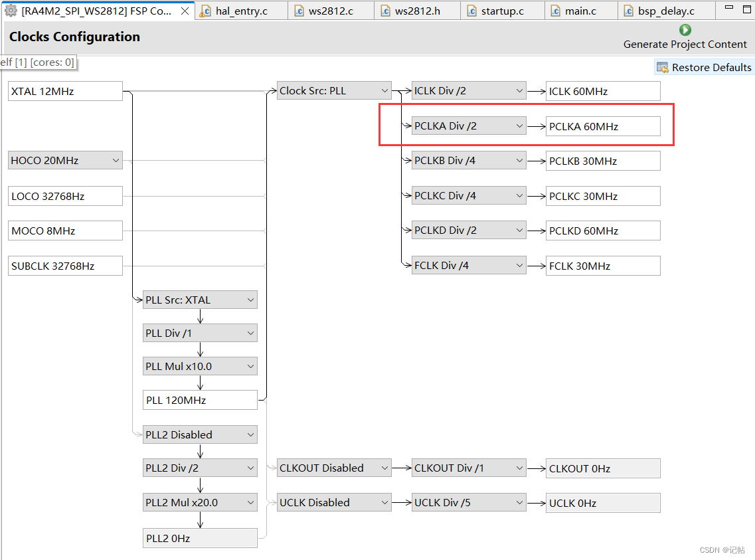This screenshot has height=560, width=755.
Task: Click the FSP Configuration gear tab icon
Action: click(x=11, y=11)
